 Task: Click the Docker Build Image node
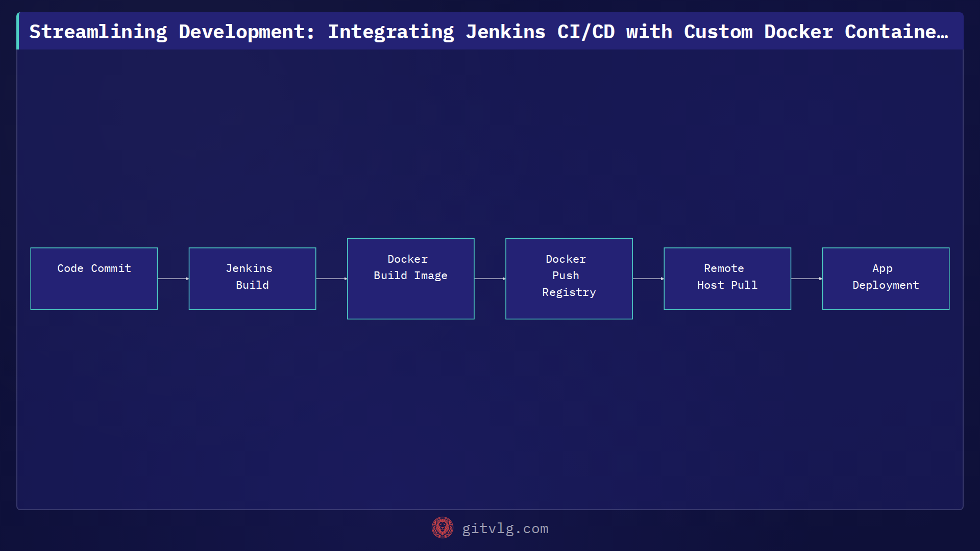coord(410,279)
